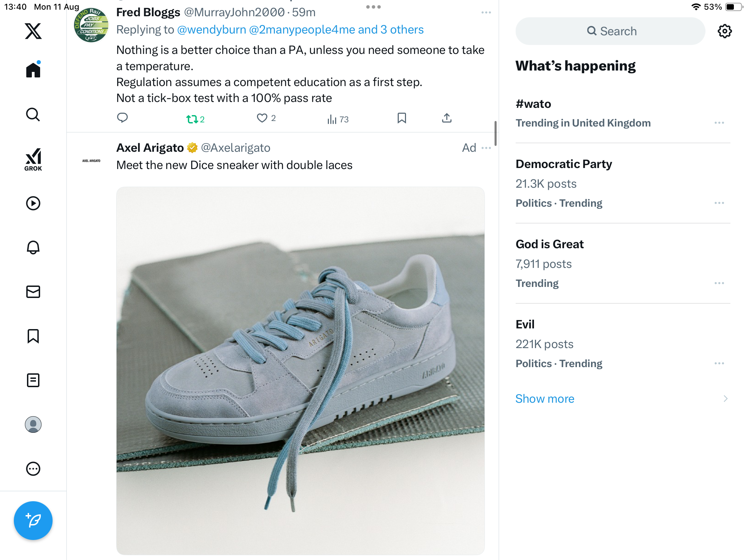Open the Lists icon in sidebar
The image size is (747, 560).
tap(33, 380)
